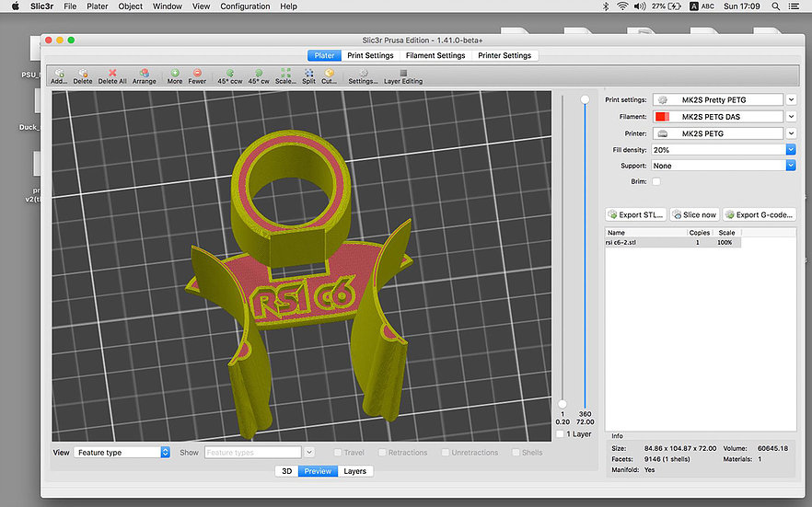Toggle the 1 Layer checkbox

click(x=560, y=434)
